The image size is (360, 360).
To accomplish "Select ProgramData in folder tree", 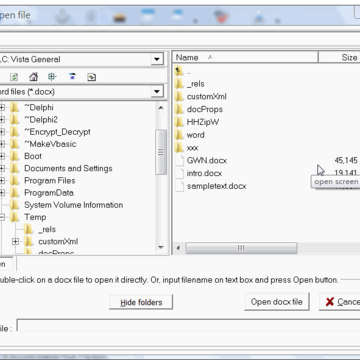I will (x=49, y=193).
